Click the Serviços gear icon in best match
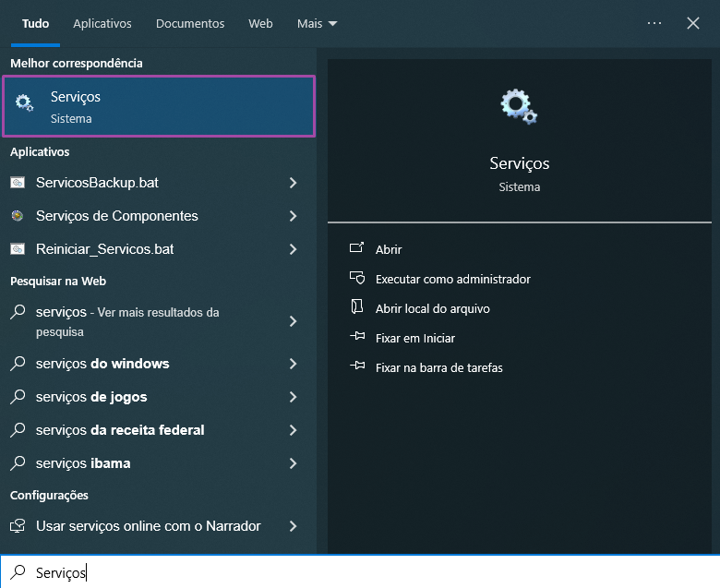This screenshot has height=588, width=720. [24, 102]
